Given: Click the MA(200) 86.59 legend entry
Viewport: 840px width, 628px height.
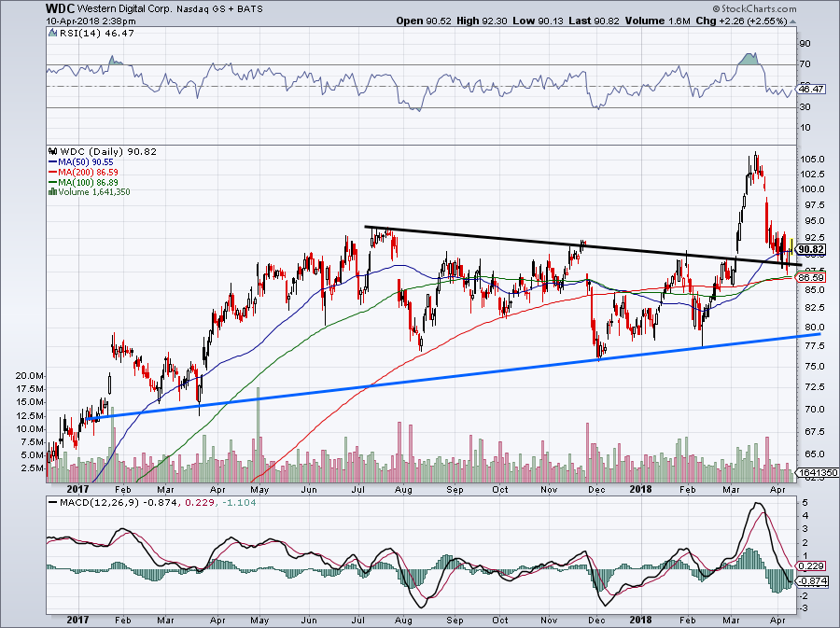Looking at the screenshot, I should tap(88, 173).
